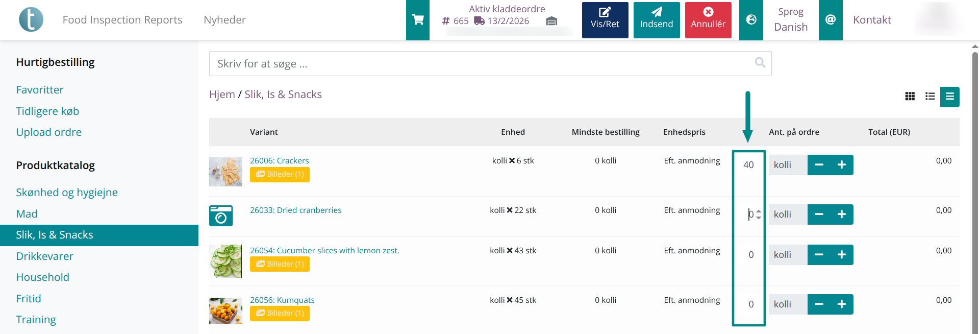Viewport: 980px width, 334px height.
Task: Select Mad category
Action: click(27, 214)
